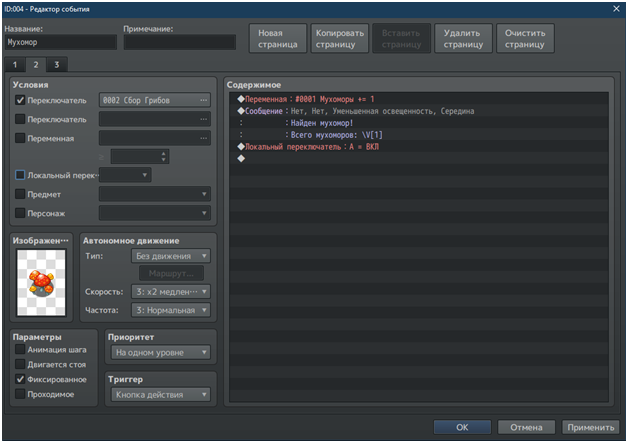Image resolution: width=628 pixels, height=443 pixels.
Task: Click ellipsis on the Переменная field
Action: pos(203,137)
